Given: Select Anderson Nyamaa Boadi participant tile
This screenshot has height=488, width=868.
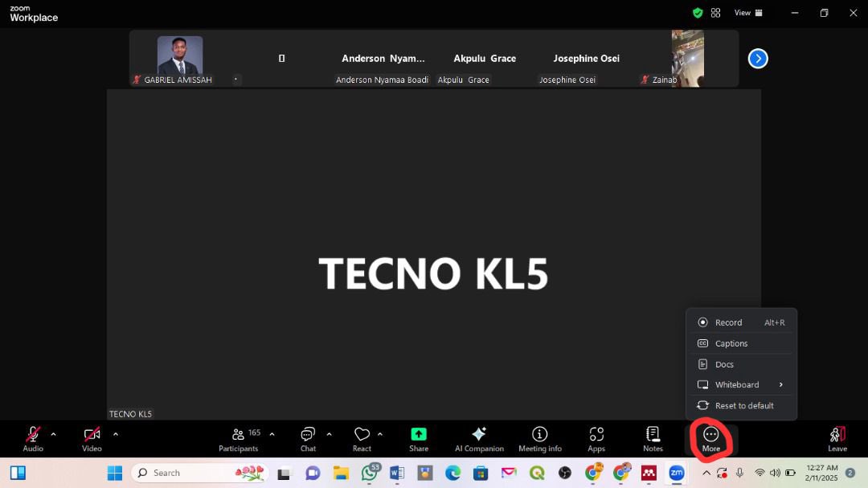Looking at the screenshot, I should click(x=383, y=58).
